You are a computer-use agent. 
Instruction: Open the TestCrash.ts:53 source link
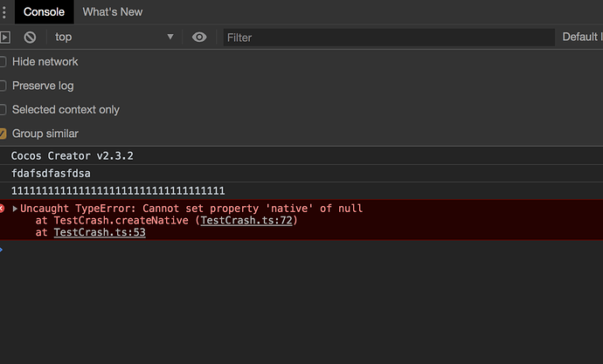tap(99, 232)
